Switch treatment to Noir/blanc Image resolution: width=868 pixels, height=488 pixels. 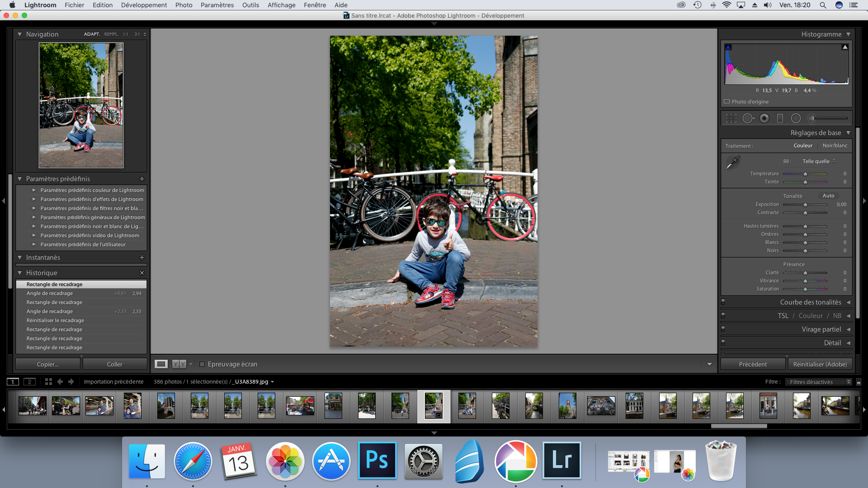click(x=835, y=145)
